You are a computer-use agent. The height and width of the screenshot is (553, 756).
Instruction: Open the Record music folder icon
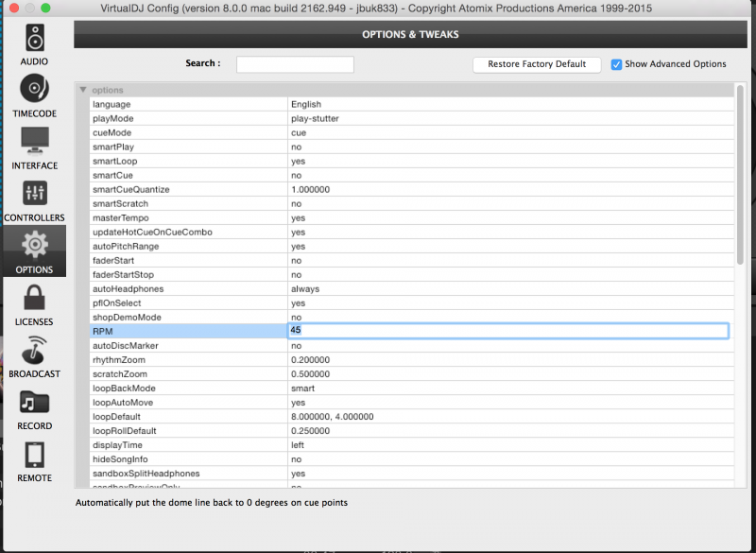pos(35,402)
